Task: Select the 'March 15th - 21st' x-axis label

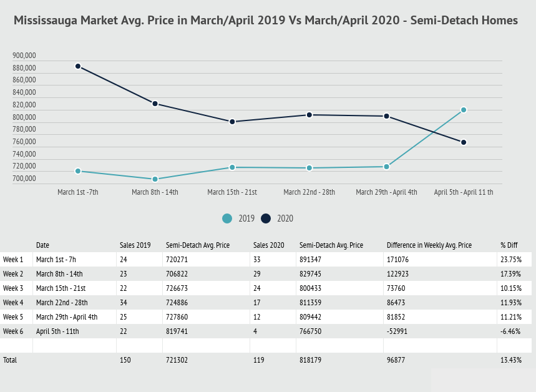Action: click(232, 192)
